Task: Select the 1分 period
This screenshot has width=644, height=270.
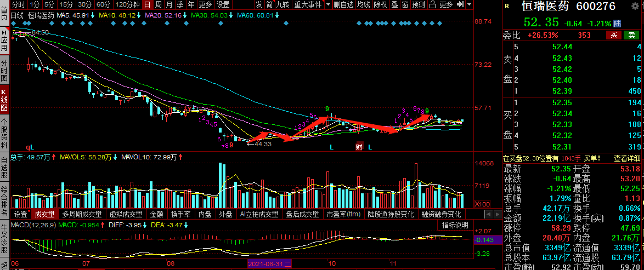Action: pyautogui.click(x=35, y=4)
